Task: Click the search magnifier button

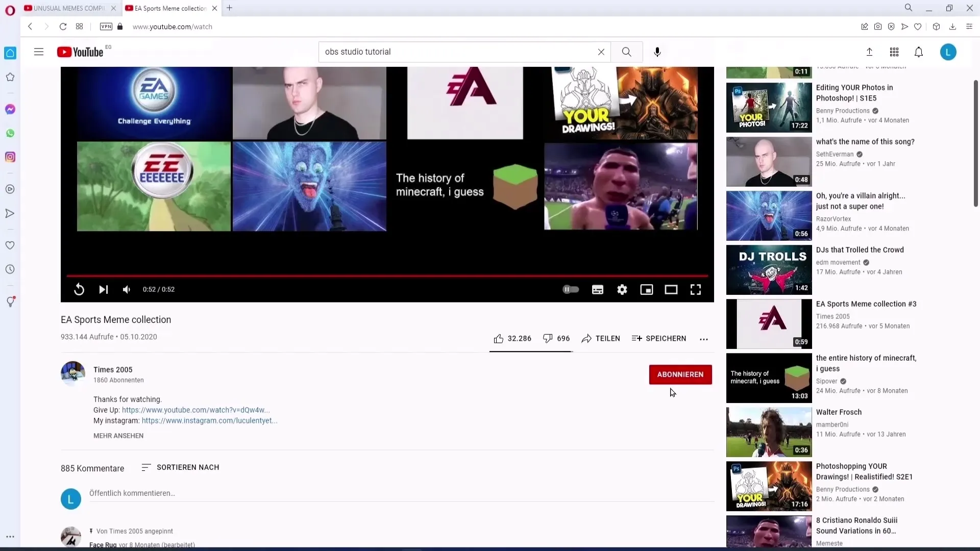Action: point(626,52)
